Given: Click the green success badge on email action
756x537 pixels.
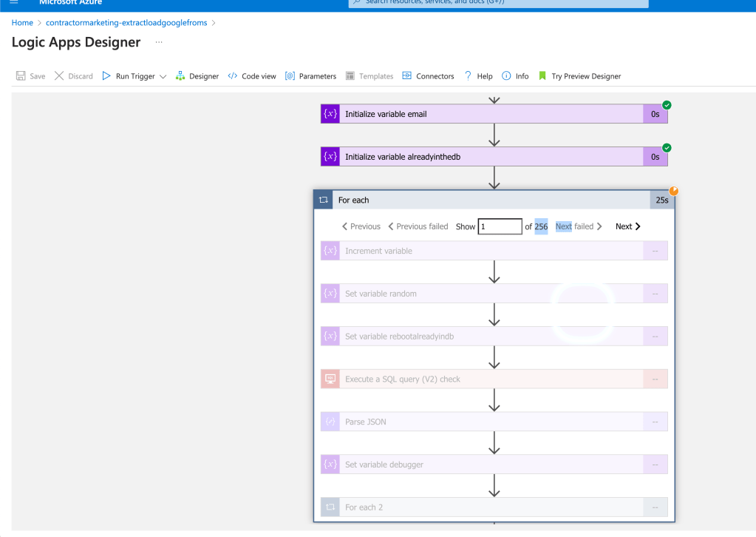Looking at the screenshot, I should (667, 105).
